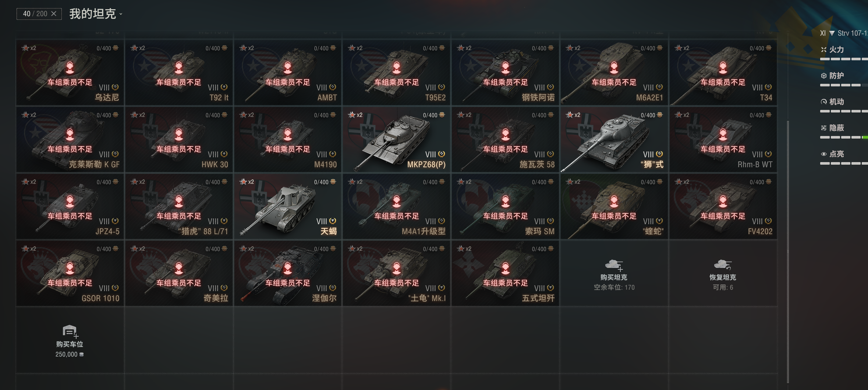Click the 点亮 spotting eye icon
The height and width of the screenshot is (390, 868).
(823, 154)
